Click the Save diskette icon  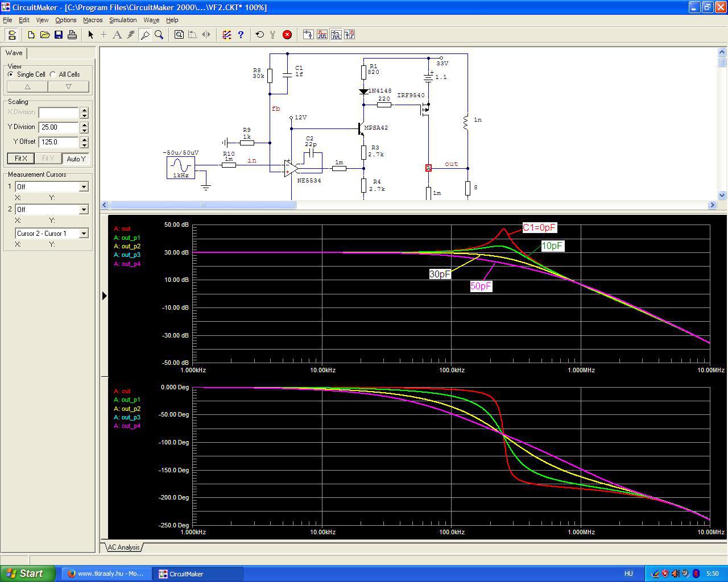(x=59, y=35)
